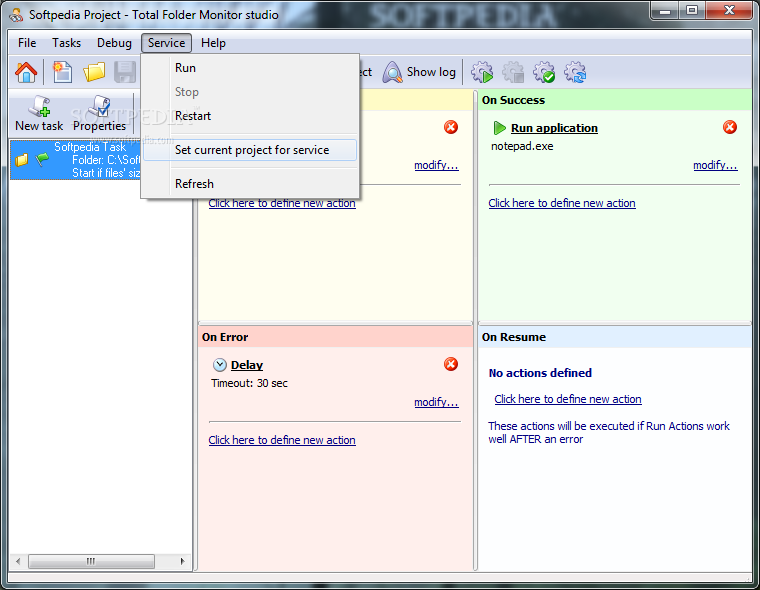Click gear with green checkmark icon
760x590 pixels.
(x=544, y=72)
